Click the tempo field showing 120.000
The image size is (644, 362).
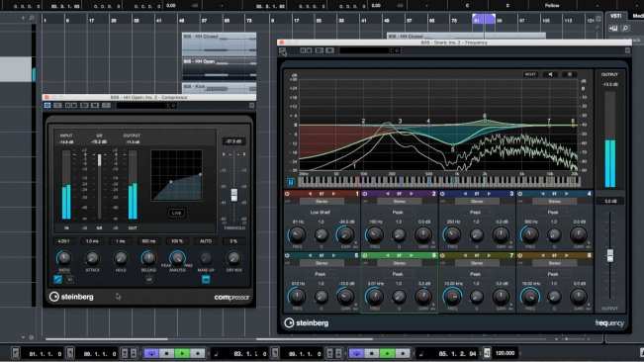505,353
